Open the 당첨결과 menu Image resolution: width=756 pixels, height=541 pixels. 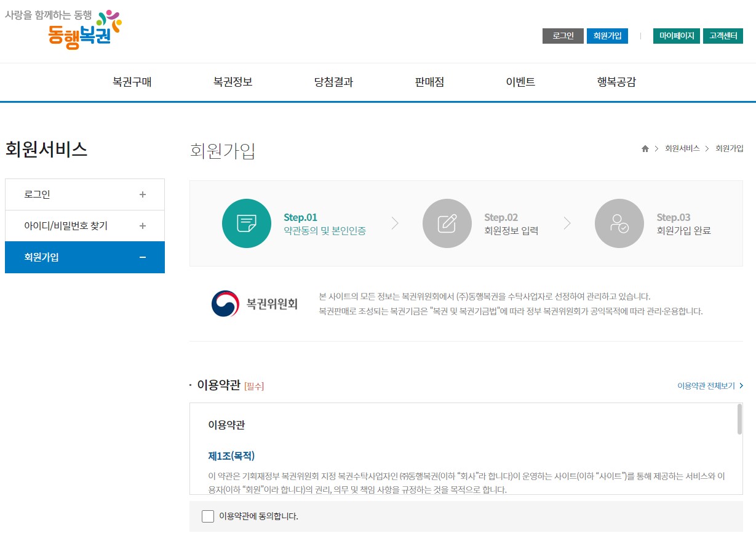333,82
